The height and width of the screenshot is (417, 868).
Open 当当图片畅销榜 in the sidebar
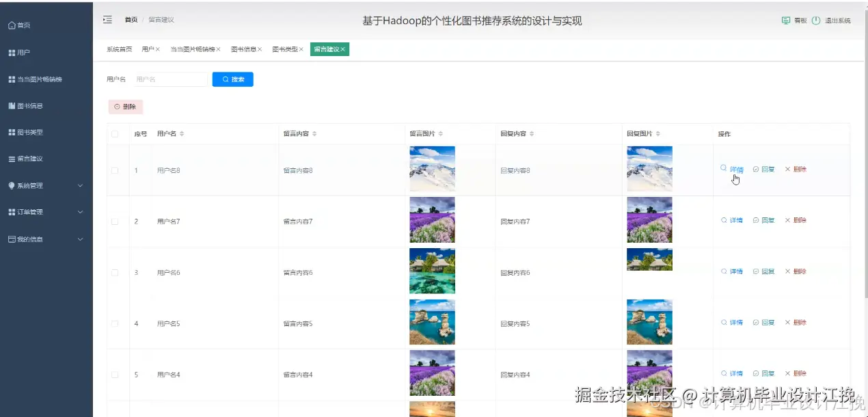[35, 79]
